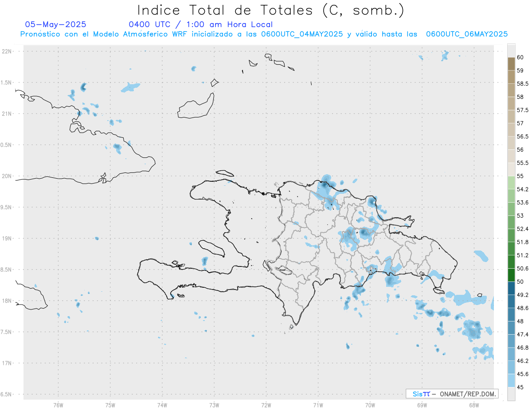Pick the light blue swatch between 45 and 45.6
Viewport: 532px width, 411px height.
[511, 380]
